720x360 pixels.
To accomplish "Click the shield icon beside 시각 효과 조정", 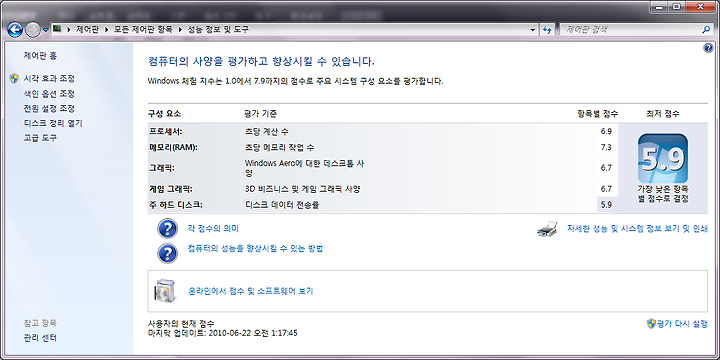I will tap(14, 79).
